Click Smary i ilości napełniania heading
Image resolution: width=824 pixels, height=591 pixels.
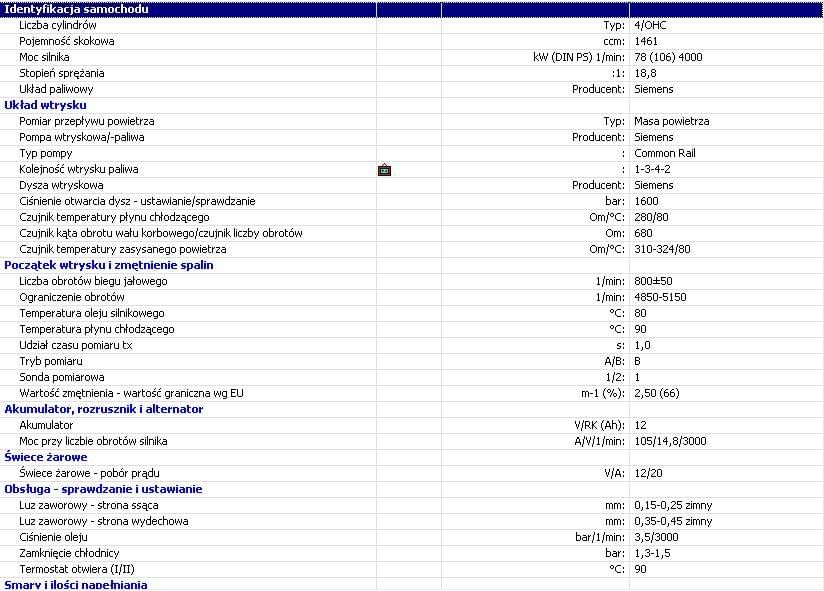[76, 585]
